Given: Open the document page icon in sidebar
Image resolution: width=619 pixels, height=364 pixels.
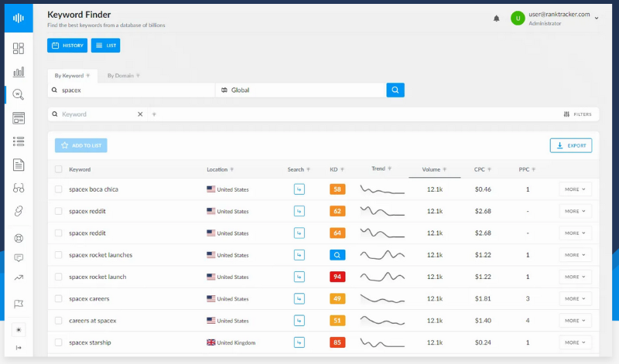Looking at the screenshot, I should pyautogui.click(x=19, y=165).
